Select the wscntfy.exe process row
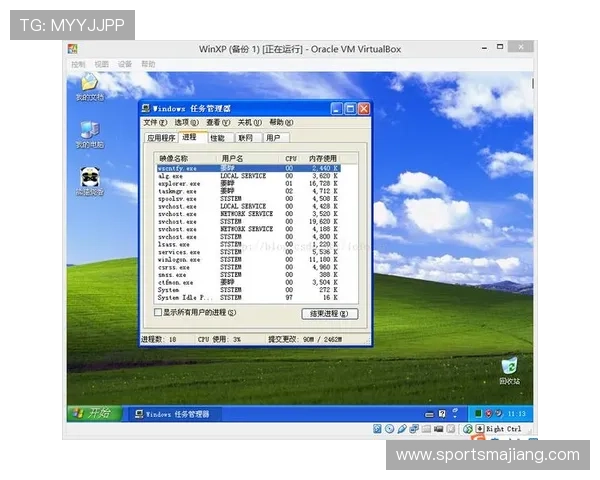Viewport: 600px width, 480px height. [248, 168]
